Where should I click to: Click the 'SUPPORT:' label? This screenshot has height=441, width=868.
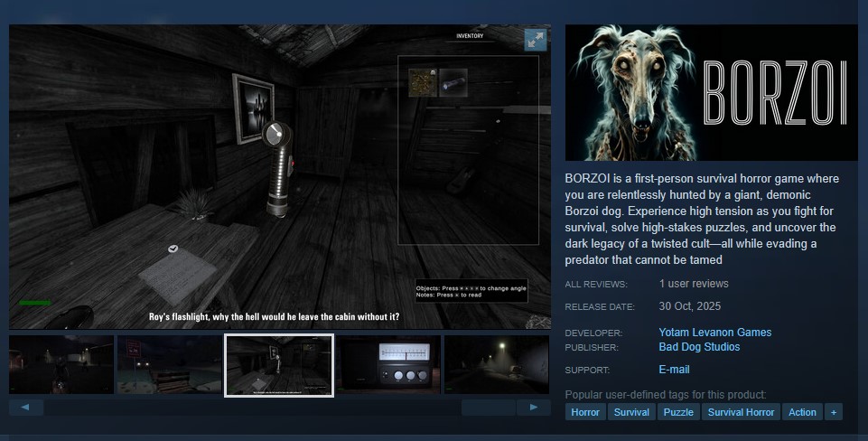587,371
